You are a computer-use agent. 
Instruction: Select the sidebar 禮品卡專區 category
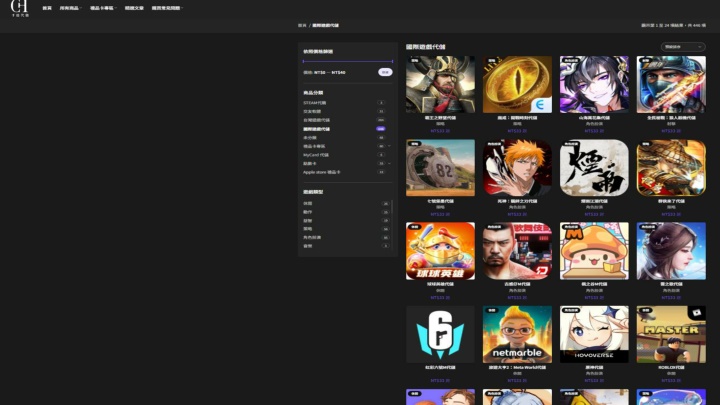(314, 146)
